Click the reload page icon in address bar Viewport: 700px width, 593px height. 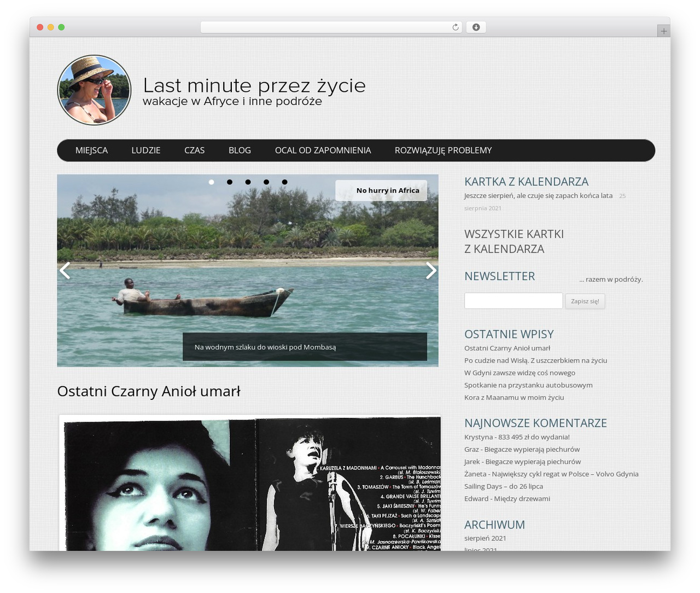click(x=455, y=27)
